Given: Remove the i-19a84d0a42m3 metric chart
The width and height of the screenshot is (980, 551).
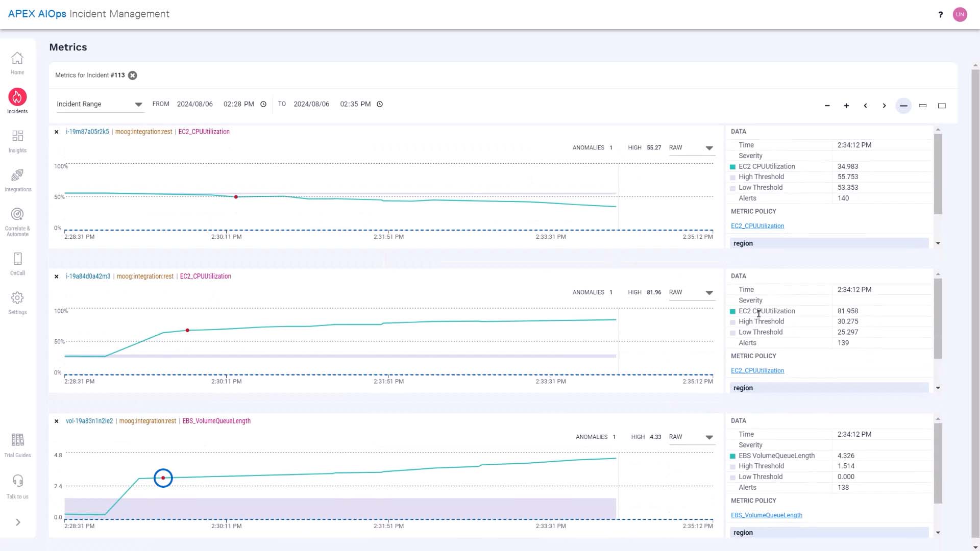Looking at the screenshot, I should (57, 277).
